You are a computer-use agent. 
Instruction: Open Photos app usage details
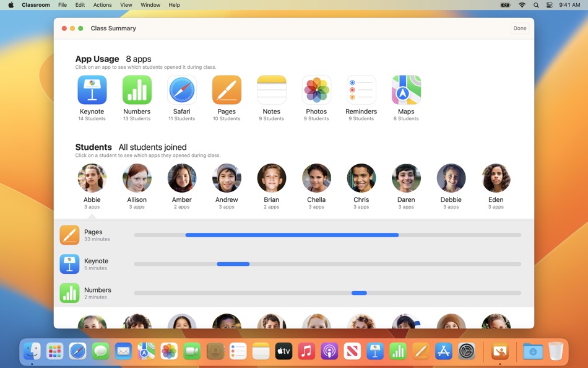pos(316,90)
